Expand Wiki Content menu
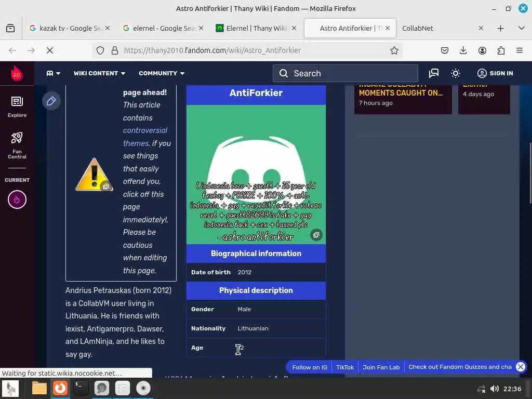Screen dimensions: 532x399 point(99,73)
